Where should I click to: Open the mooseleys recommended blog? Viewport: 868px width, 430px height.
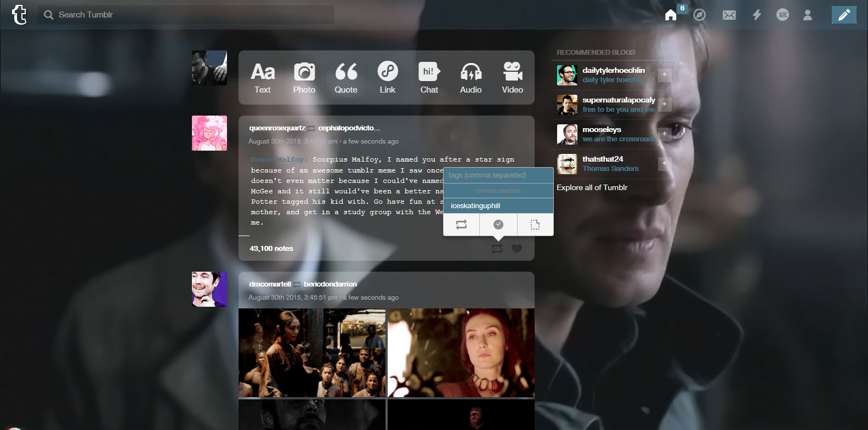[602, 129]
